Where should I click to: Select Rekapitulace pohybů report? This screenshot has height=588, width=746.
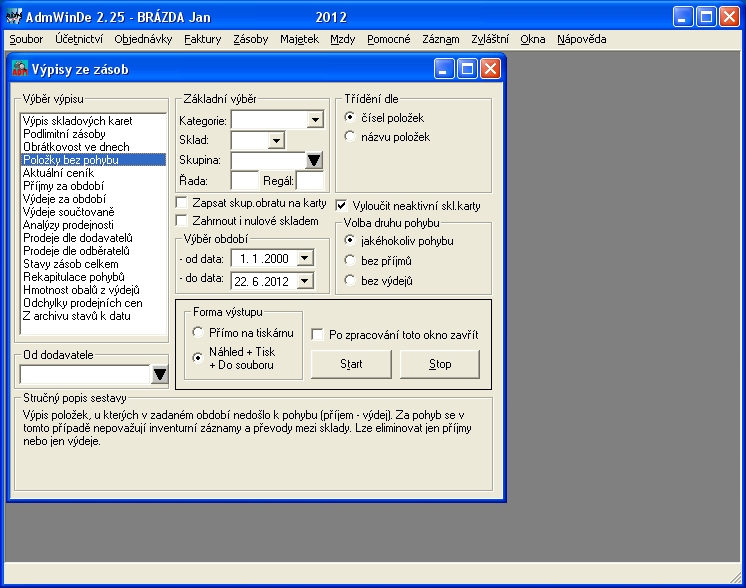[x=94, y=277]
